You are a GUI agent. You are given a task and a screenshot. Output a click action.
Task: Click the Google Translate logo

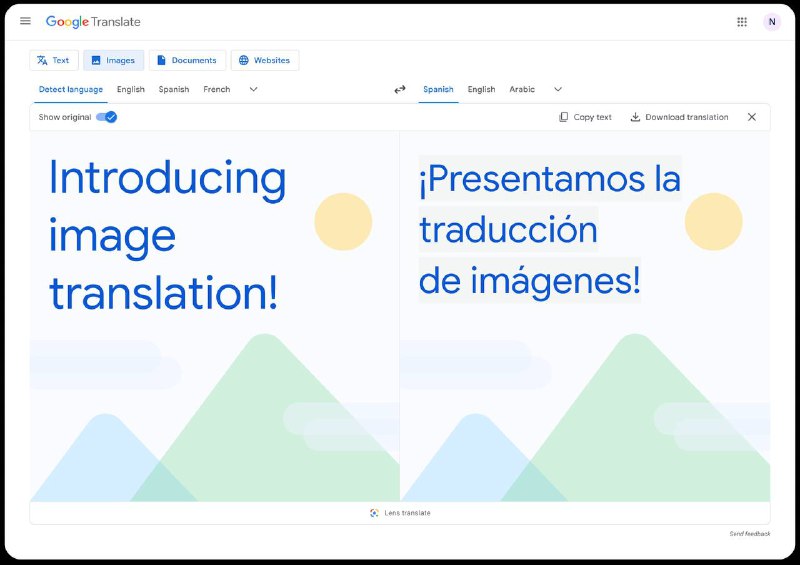point(93,21)
